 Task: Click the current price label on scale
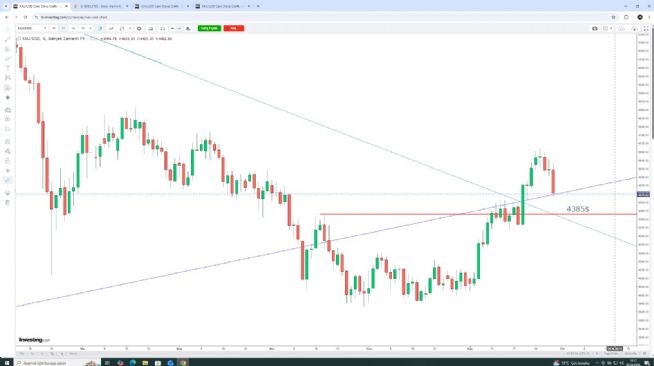coord(643,194)
